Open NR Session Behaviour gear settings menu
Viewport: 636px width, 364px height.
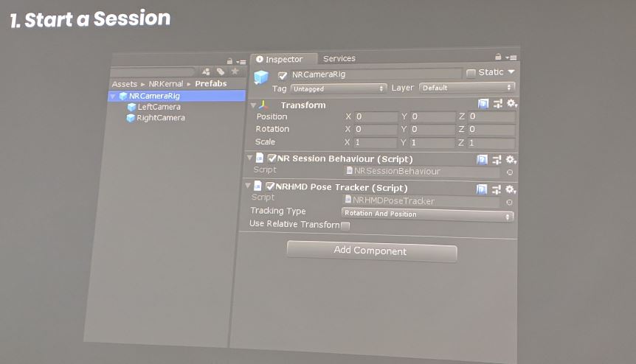pyautogui.click(x=511, y=159)
